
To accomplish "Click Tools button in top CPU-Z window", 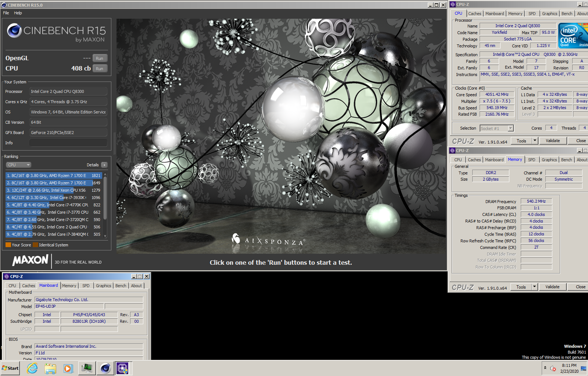I will [x=521, y=141].
